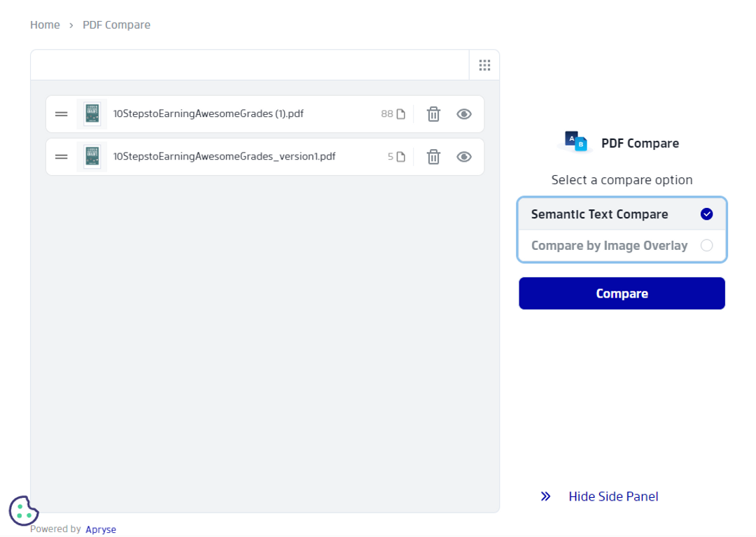Open the chat widget in bottom-left corner
The width and height of the screenshot is (756, 537).
(x=24, y=512)
